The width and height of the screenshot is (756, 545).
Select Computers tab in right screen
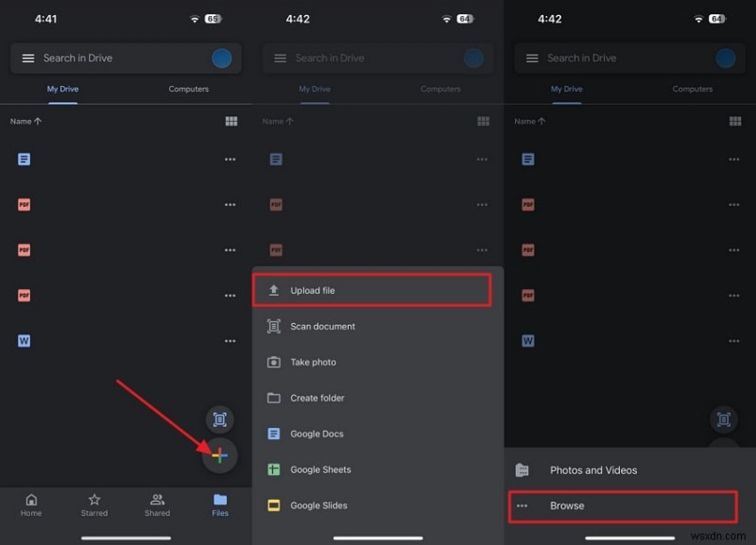tap(693, 89)
